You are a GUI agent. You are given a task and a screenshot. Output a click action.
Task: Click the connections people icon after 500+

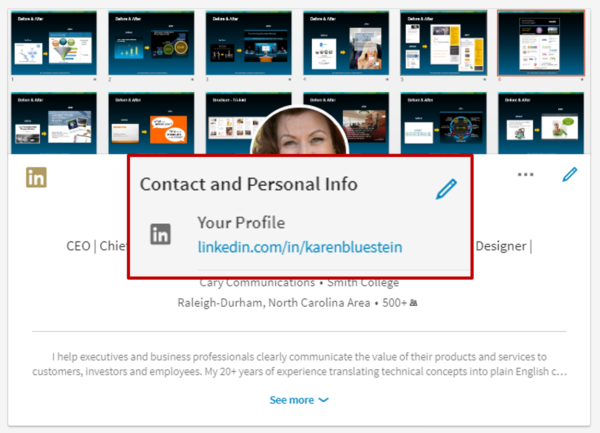[x=413, y=303]
